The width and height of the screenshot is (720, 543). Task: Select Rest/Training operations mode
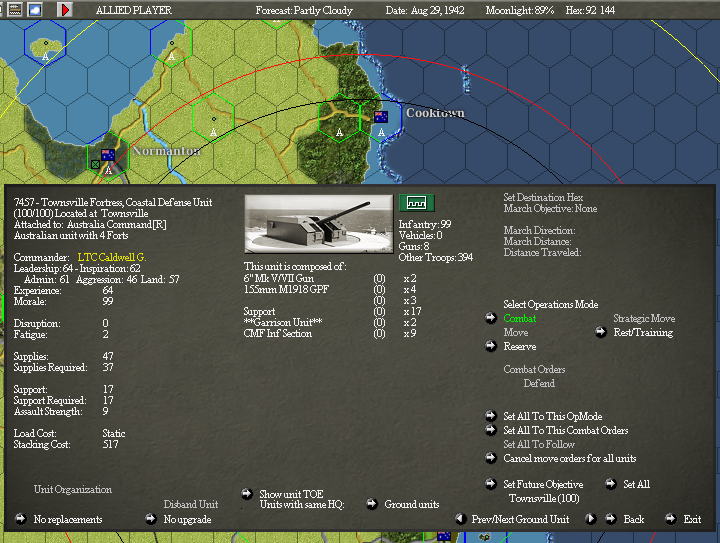pos(643,332)
